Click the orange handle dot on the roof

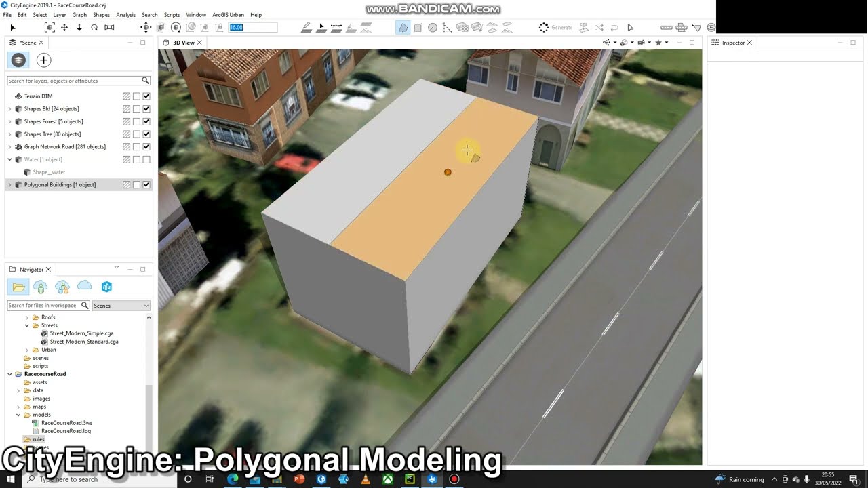448,172
